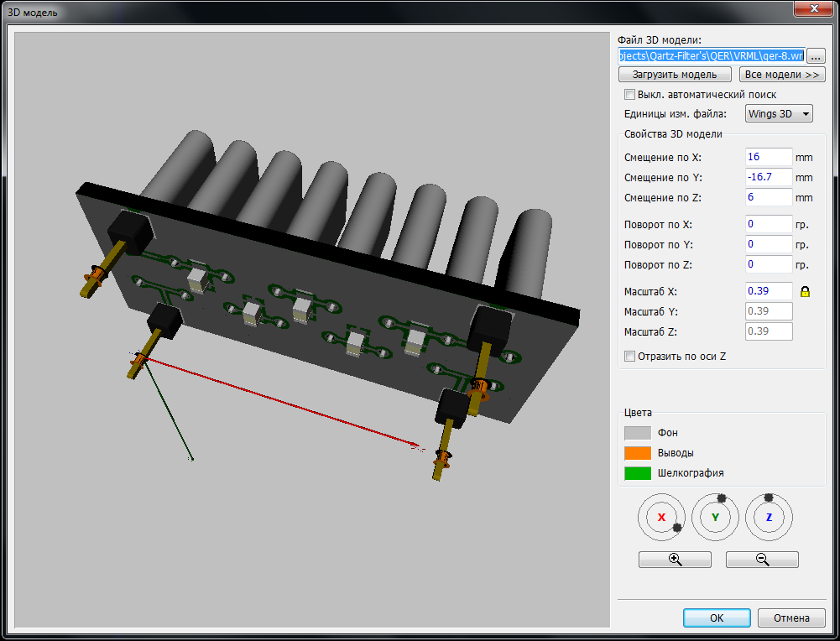
Task: Click the X axis rotation dial
Action: pos(661,518)
